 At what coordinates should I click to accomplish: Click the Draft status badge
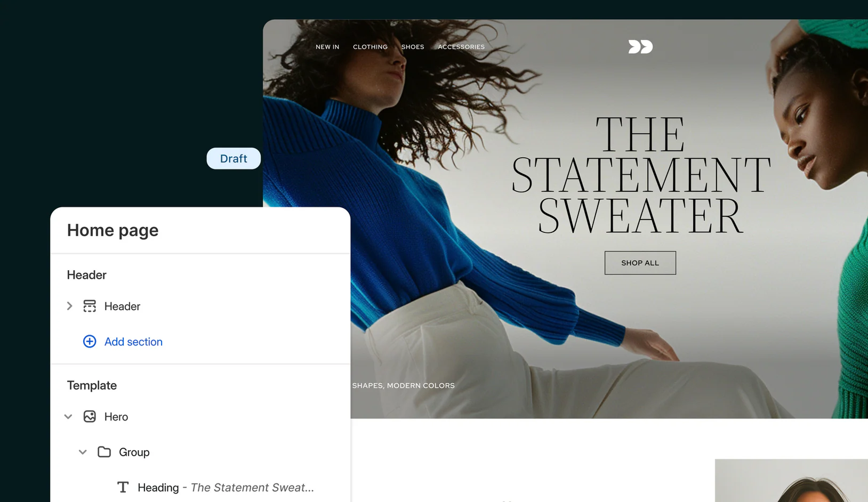point(234,158)
